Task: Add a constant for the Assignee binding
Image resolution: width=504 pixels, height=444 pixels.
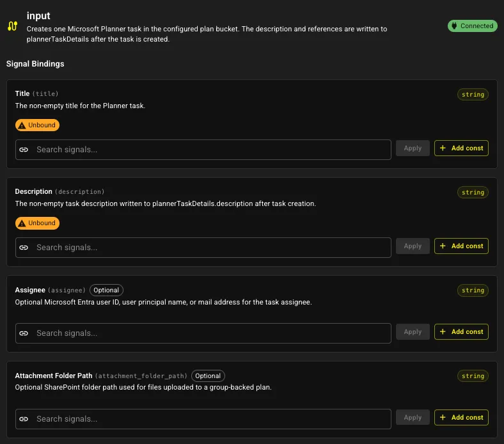Action: pos(461,332)
